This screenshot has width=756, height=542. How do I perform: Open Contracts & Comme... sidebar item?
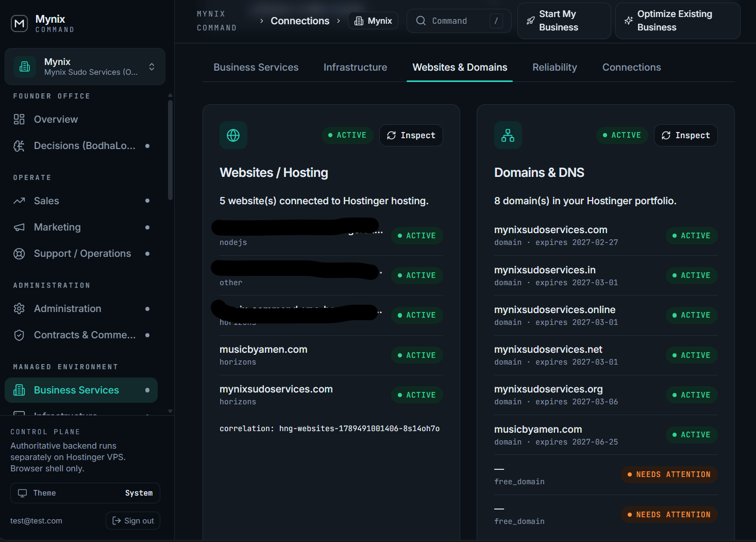coord(81,335)
